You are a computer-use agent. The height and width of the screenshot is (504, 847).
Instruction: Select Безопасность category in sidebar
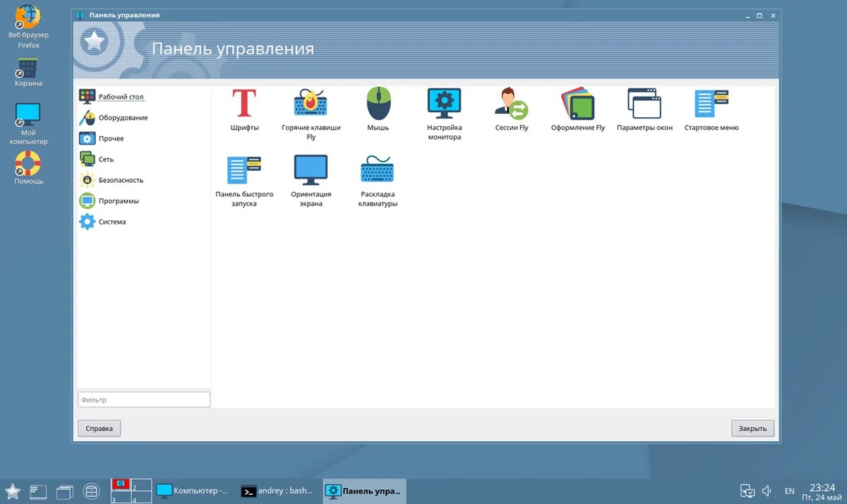121,180
